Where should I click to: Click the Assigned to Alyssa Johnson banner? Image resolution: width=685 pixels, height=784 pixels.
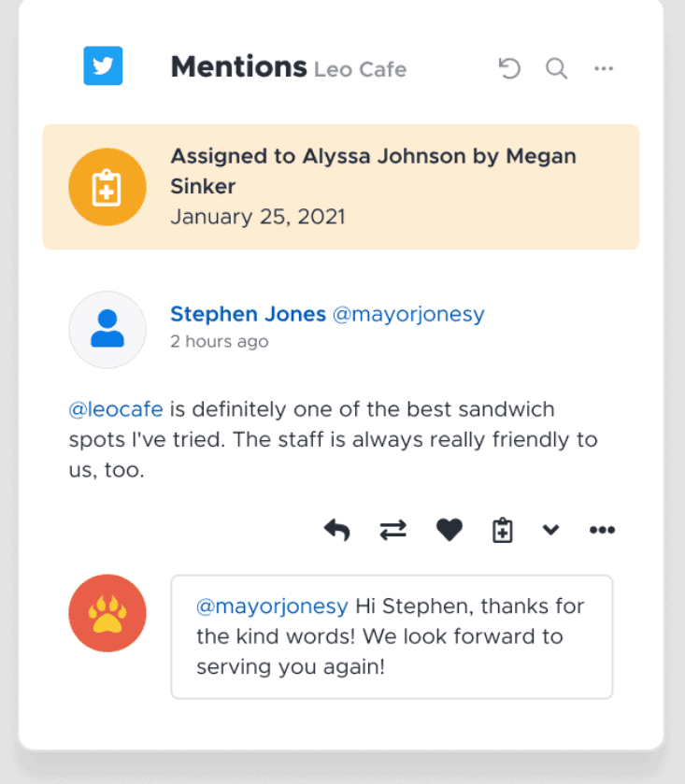pyautogui.click(x=341, y=187)
